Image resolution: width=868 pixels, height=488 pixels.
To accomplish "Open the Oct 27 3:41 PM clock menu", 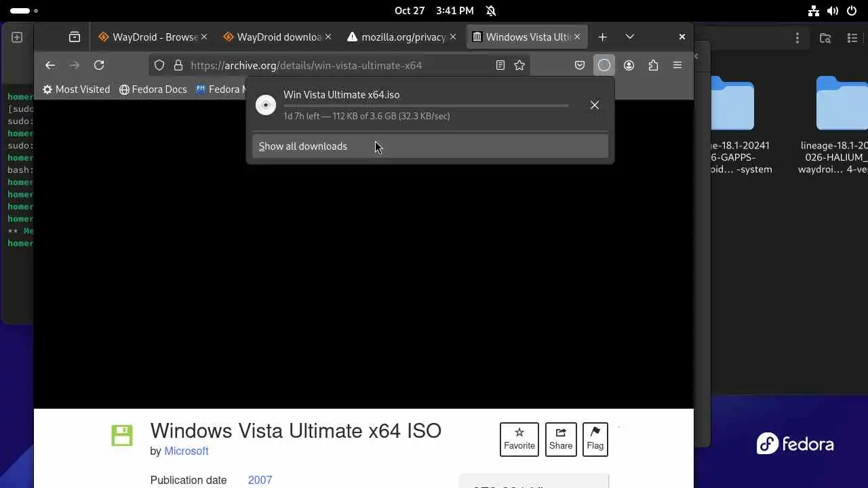I will [x=434, y=11].
